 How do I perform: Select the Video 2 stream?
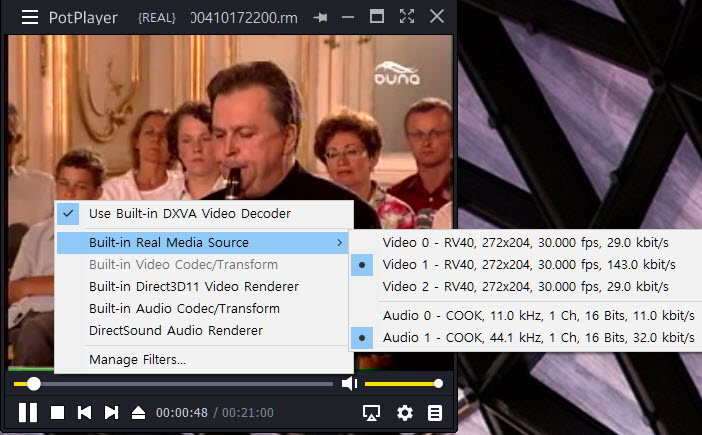click(525, 286)
